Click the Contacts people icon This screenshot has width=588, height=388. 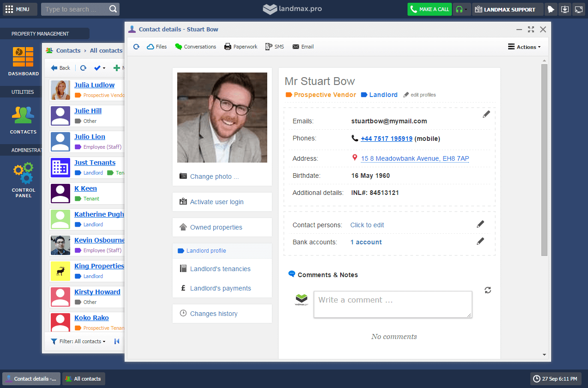(x=23, y=115)
